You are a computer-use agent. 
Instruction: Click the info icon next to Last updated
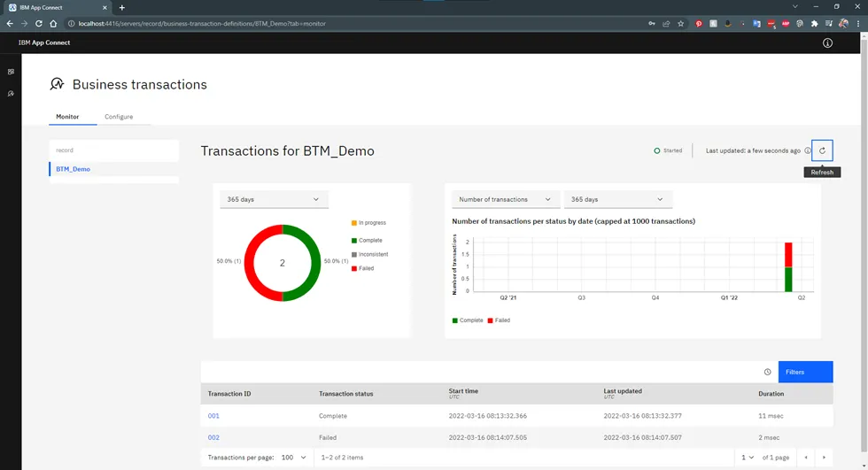click(808, 150)
